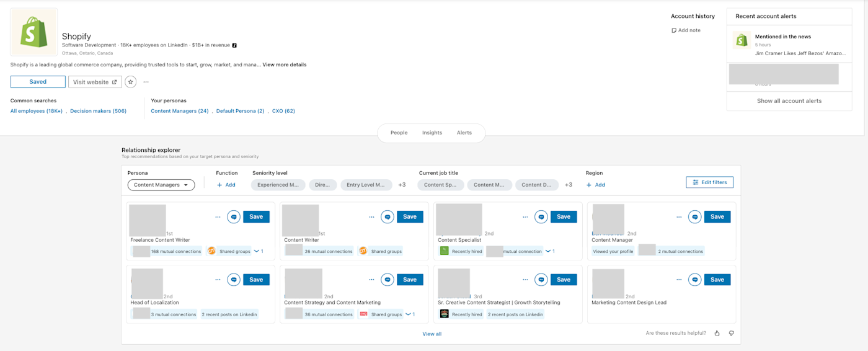
Task: Save the Content Specialist lead
Action: [x=564, y=216]
